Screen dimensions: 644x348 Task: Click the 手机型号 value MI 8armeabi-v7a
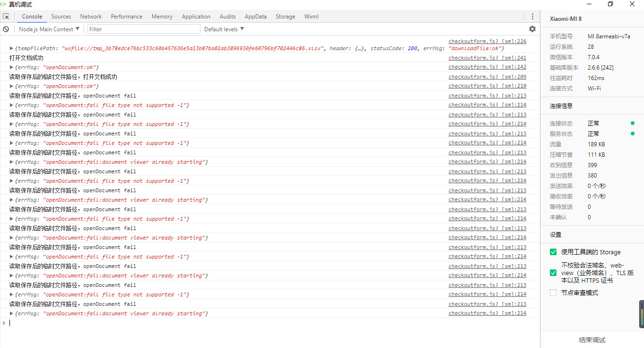(x=609, y=36)
